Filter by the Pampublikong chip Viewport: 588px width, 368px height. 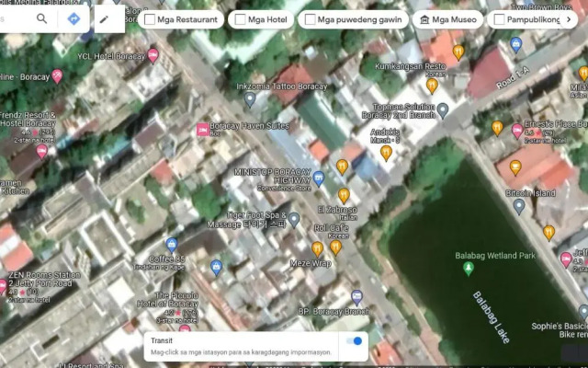tap(526, 19)
